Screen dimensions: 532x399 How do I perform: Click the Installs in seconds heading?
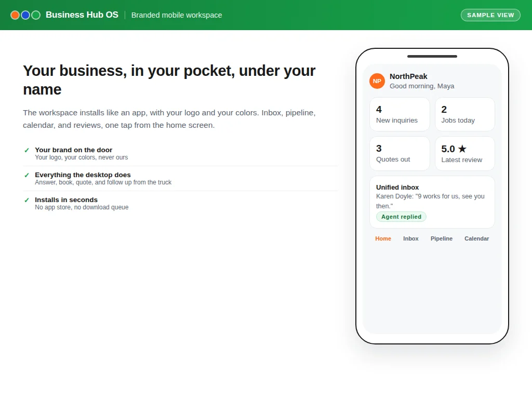pos(66,200)
